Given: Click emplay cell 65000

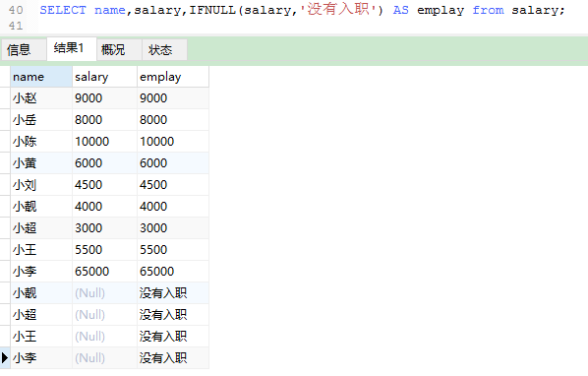Looking at the screenshot, I should (x=173, y=272).
